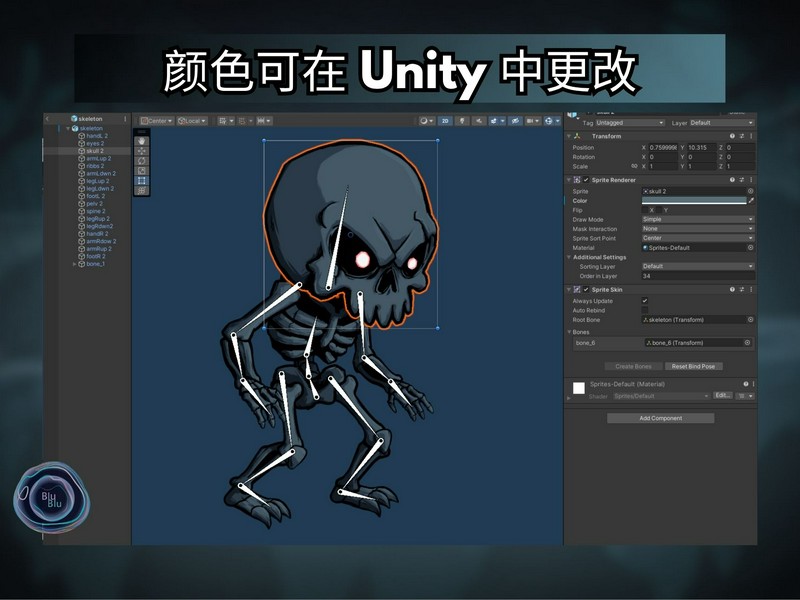Open Sprite Renderer presets icon

pyautogui.click(x=742, y=180)
